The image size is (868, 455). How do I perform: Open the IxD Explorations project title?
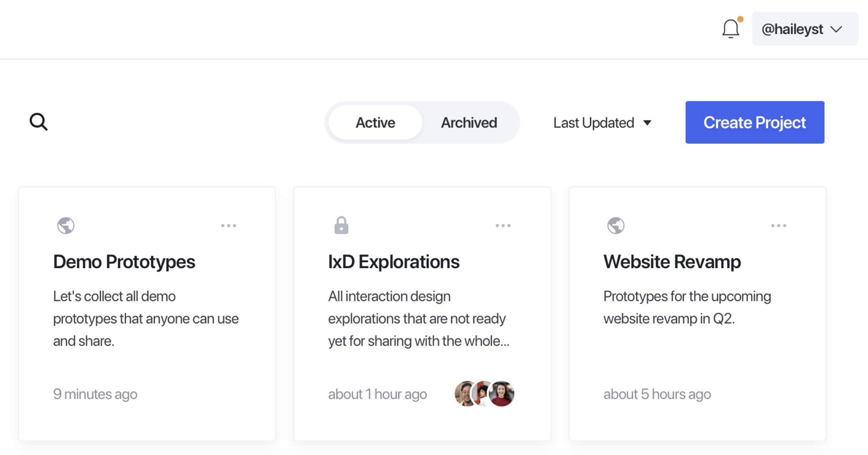click(394, 262)
